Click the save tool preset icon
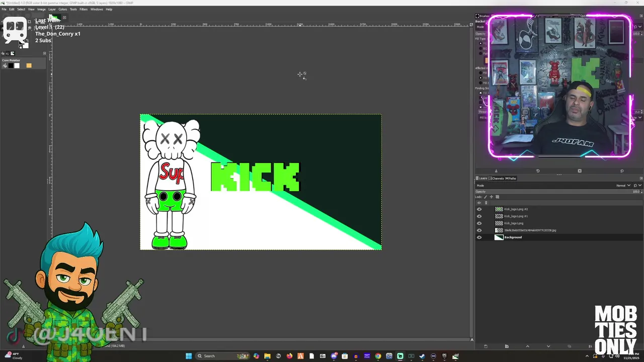Screen dimensions: 644x362 tap(496, 171)
